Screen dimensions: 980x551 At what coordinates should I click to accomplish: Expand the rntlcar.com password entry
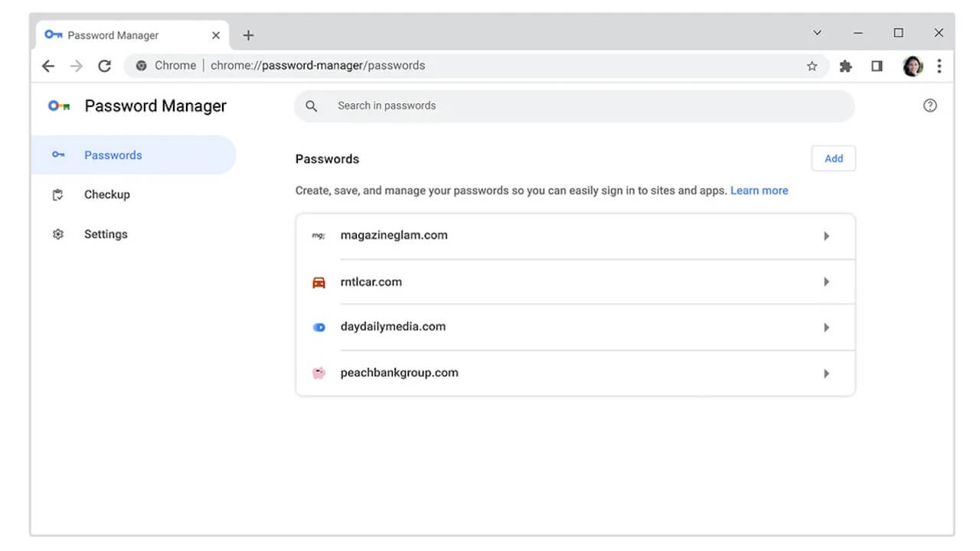tap(826, 282)
